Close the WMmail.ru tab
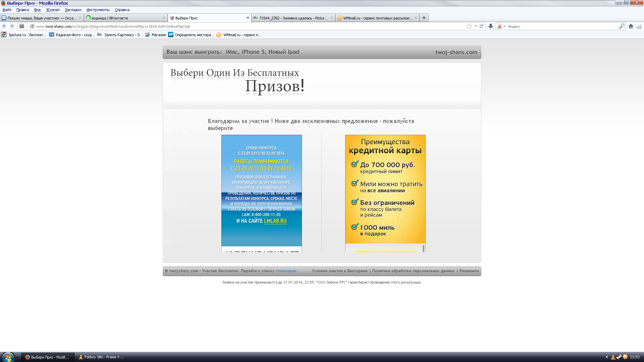This screenshot has width=644, height=362. (x=416, y=18)
